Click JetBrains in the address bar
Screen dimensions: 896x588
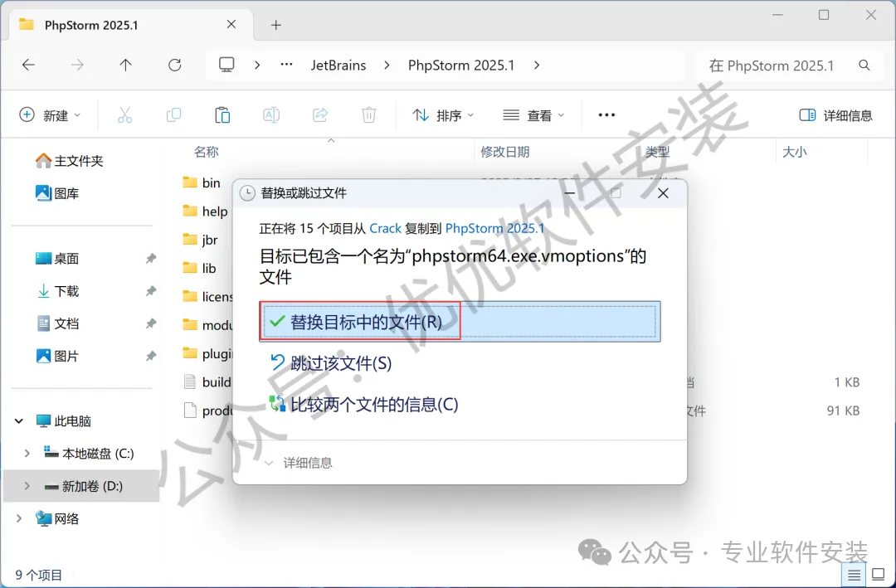coord(338,66)
